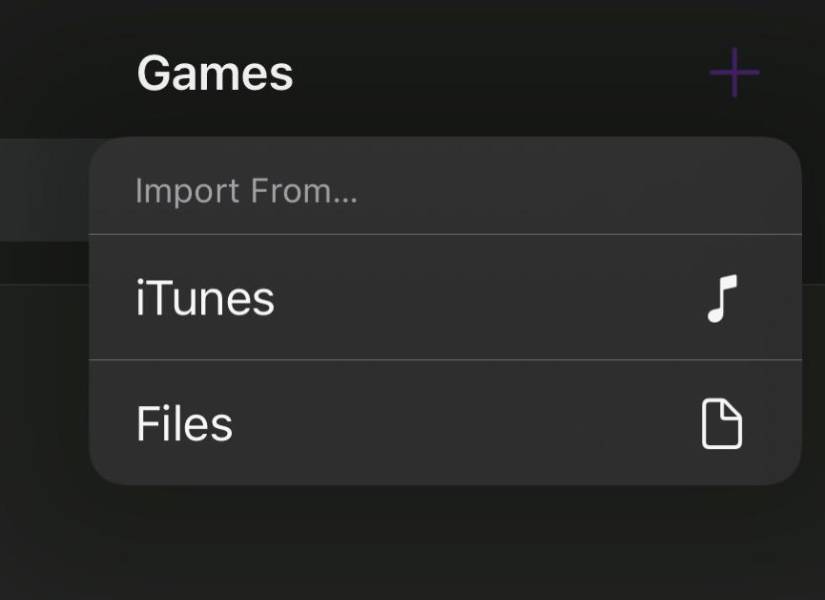The width and height of the screenshot is (825, 600).
Task: Click the Games heading in the top bar
Action: click(x=215, y=73)
